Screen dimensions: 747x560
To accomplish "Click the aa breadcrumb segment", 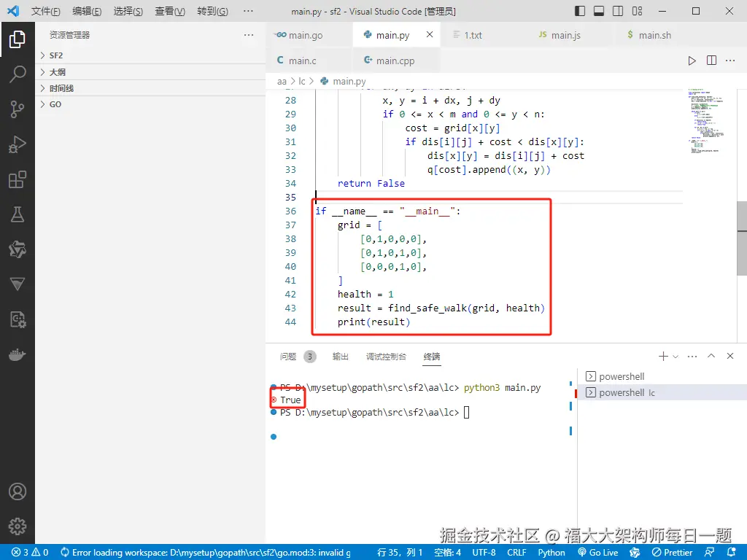I will pos(282,82).
